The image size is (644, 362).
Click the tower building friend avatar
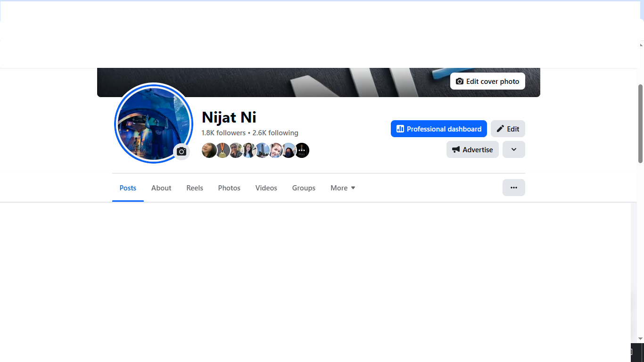[x=263, y=150]
